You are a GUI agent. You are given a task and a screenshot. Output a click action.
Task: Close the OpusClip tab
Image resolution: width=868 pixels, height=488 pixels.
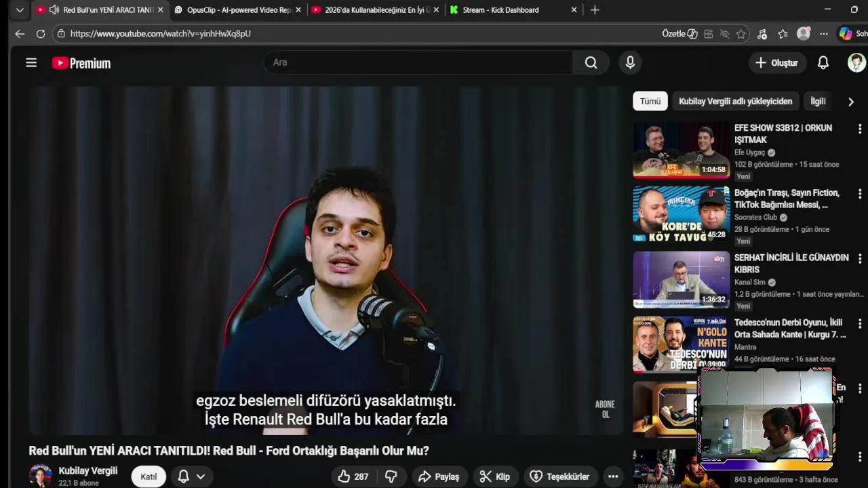pyautogui.click(x=298, y=10)
